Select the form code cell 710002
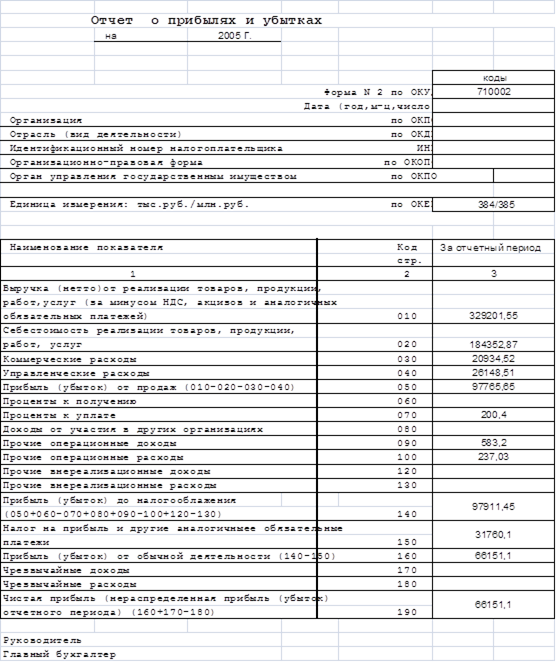Screen dimensions: 556x662 [494, 92]
